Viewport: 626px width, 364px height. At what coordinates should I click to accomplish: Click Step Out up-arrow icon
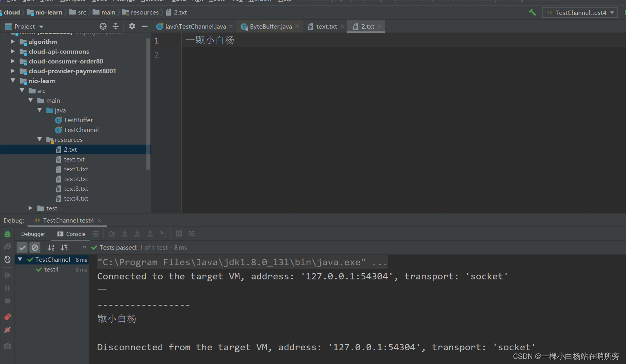point(150,234)
